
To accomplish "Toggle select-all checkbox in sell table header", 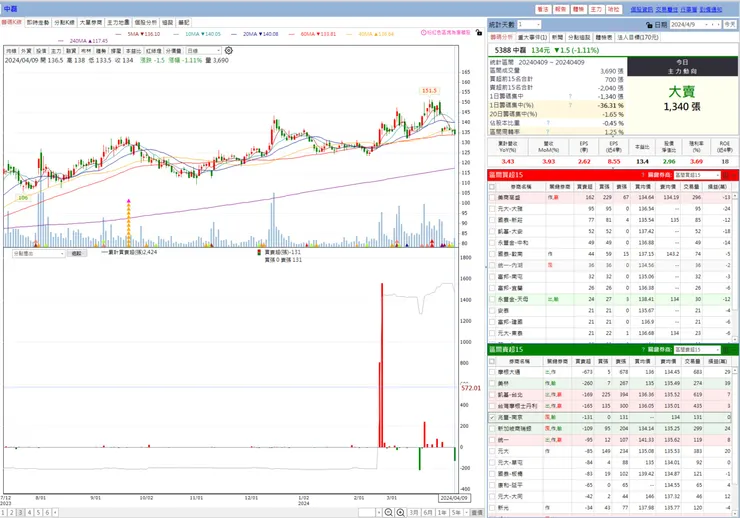I will 492,361.
